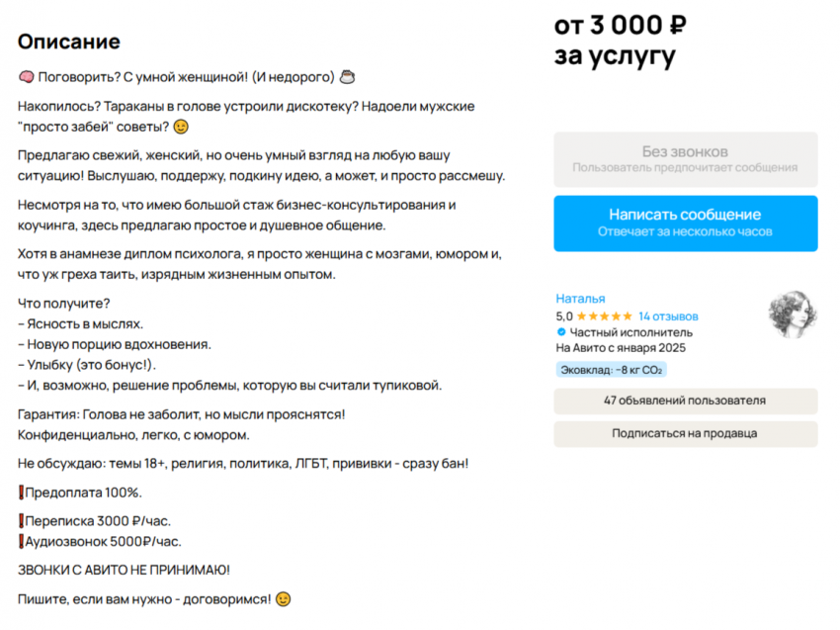Viewport: 840px width, 630px height.
Task: Click На Авито с января 2025 text
Action: click(x=621, y=348)
